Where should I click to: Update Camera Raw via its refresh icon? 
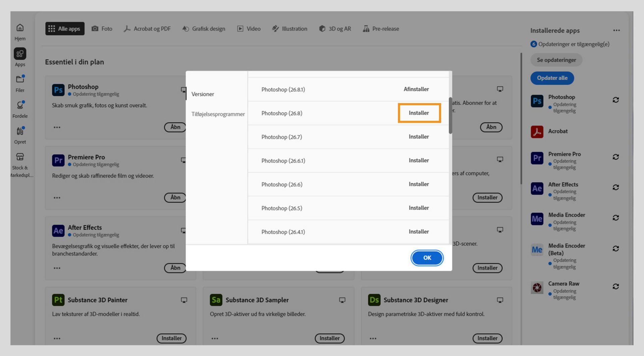click(616, 287)
